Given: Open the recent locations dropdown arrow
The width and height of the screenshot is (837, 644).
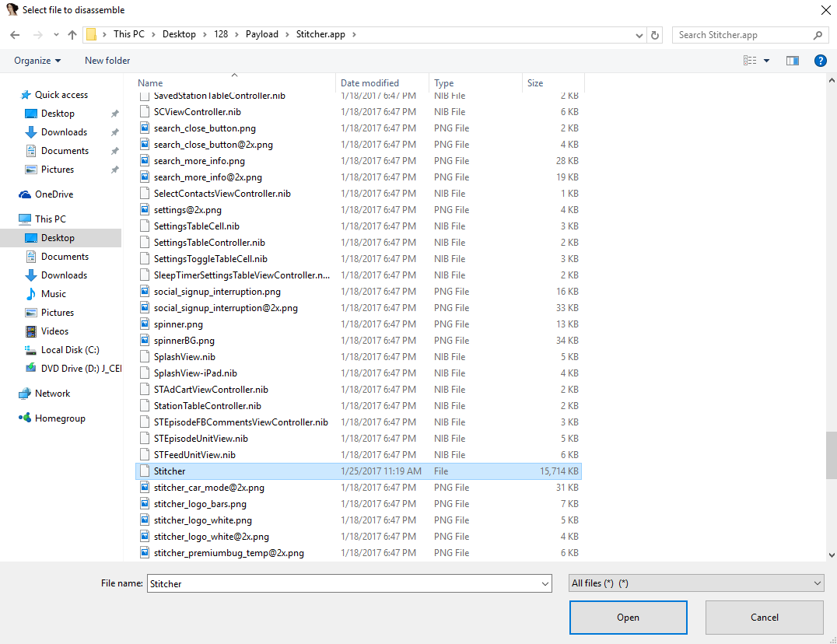Looking at the screenshot, I should 56,35.
